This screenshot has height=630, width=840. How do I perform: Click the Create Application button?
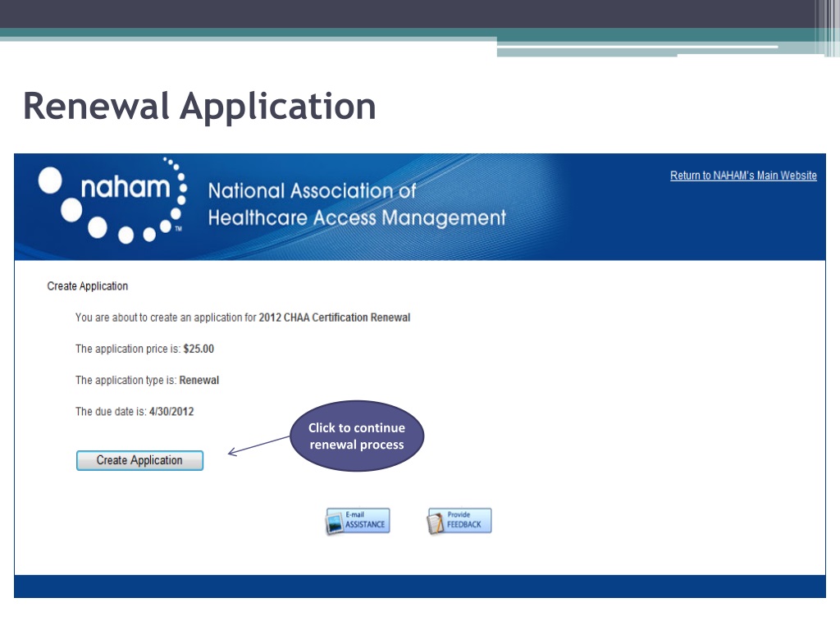(139, 460)
